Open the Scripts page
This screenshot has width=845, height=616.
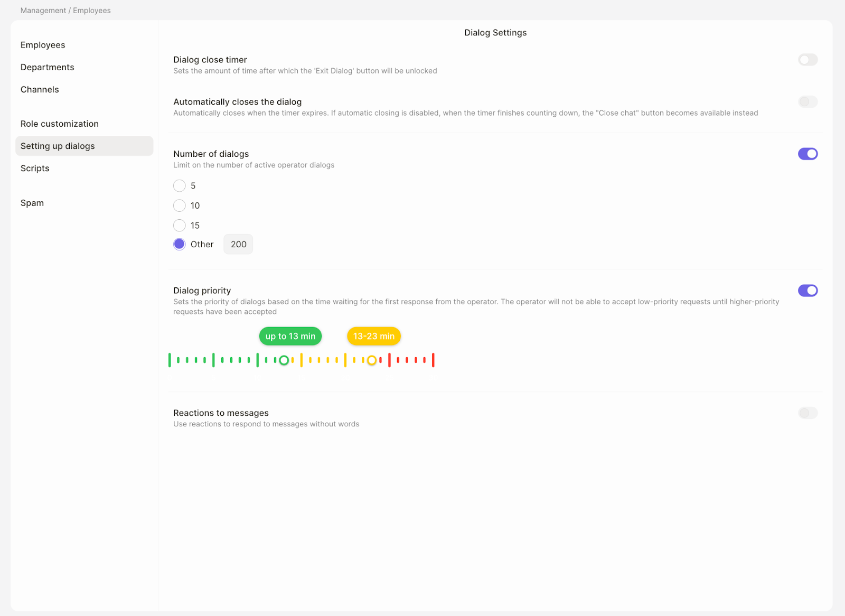click(35, 168)
